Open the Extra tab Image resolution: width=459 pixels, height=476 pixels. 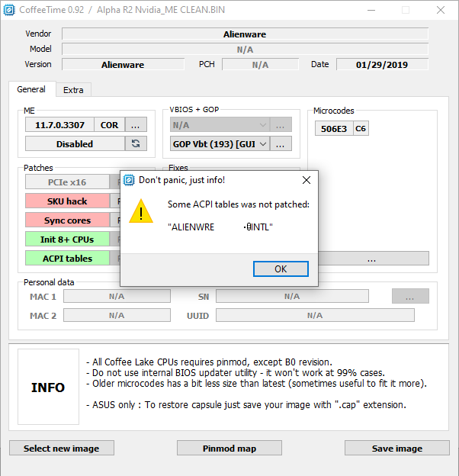(73, 90)
